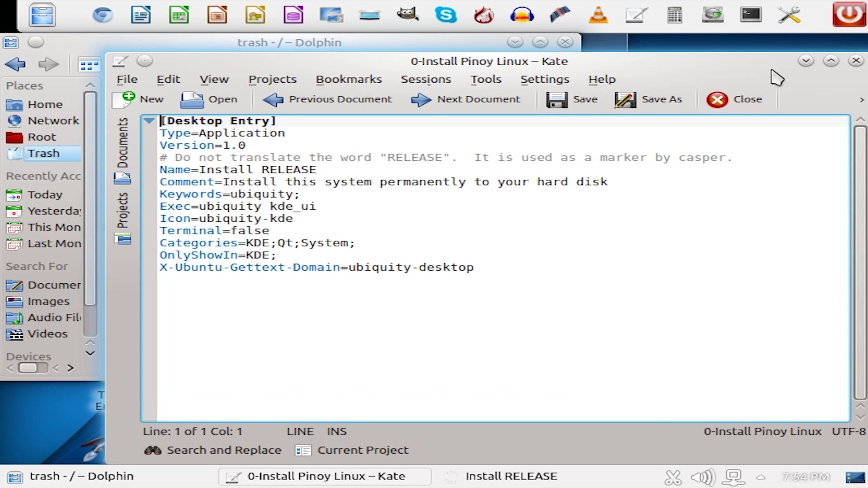Open the File menu in Kate
This screenshot has width=868, height=488.
point(127,80)
